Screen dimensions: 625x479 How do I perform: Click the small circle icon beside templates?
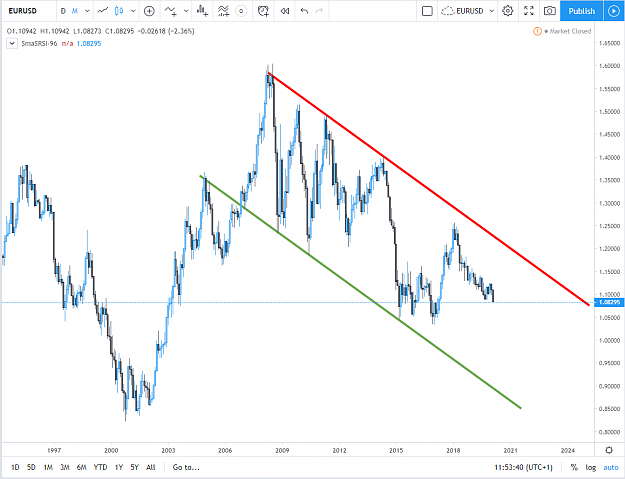[241, 11]
